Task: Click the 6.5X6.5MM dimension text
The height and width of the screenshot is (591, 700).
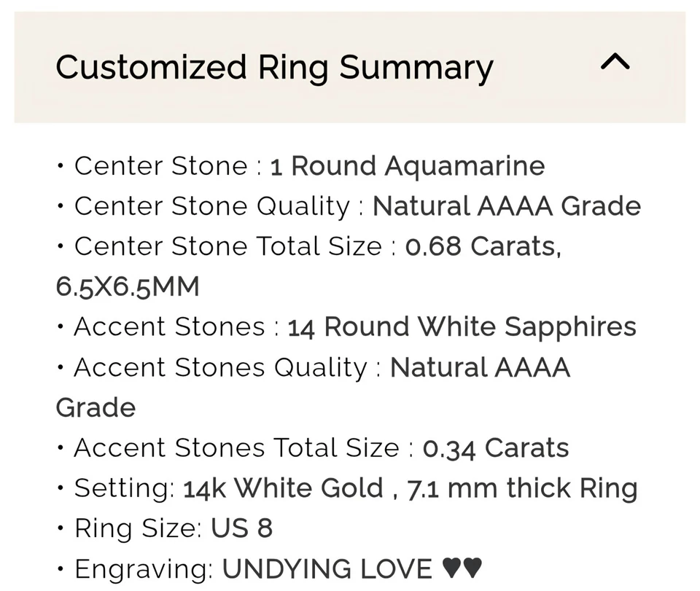Action: 128,286
